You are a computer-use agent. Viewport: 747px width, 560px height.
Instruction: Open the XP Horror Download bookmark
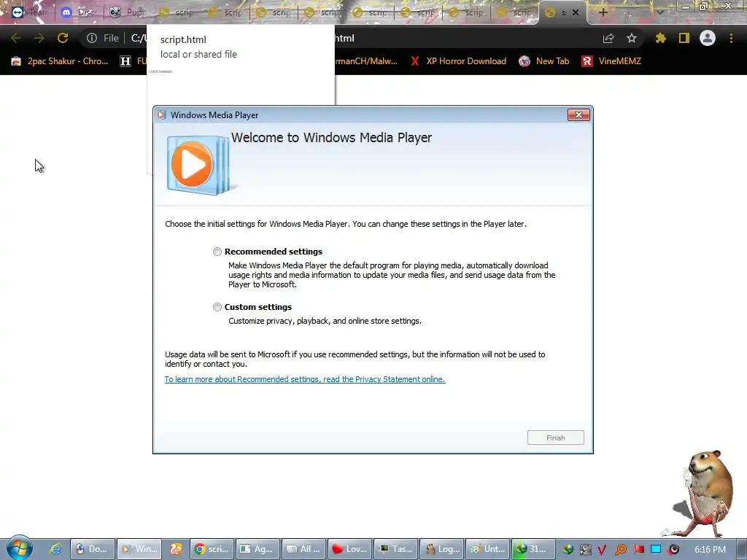point(458,61)
